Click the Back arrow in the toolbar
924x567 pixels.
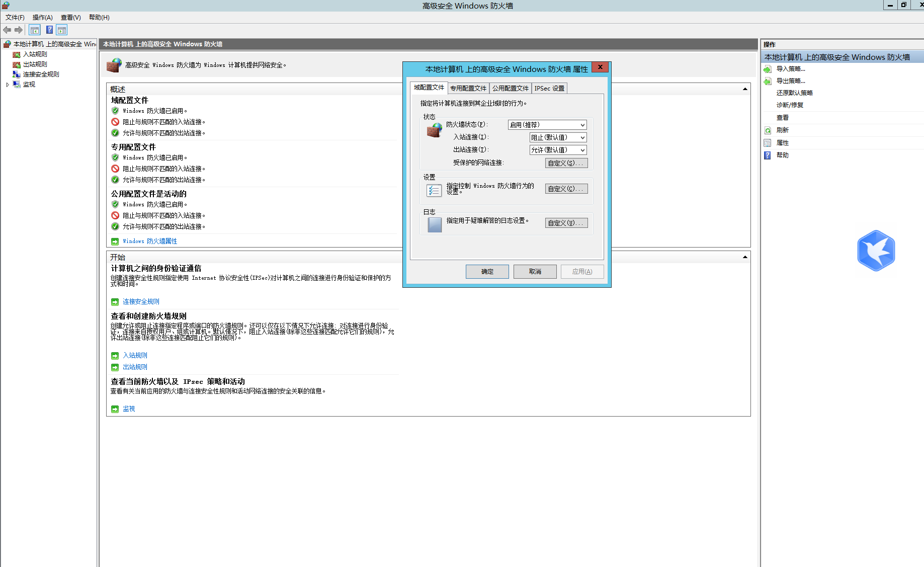pos(7,30)
